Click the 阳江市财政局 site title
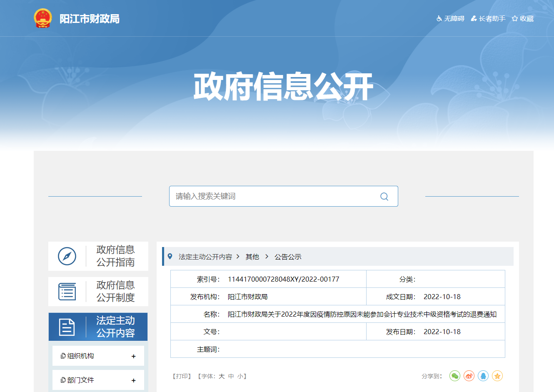554x392 pixels. click(x=90, y=18)
